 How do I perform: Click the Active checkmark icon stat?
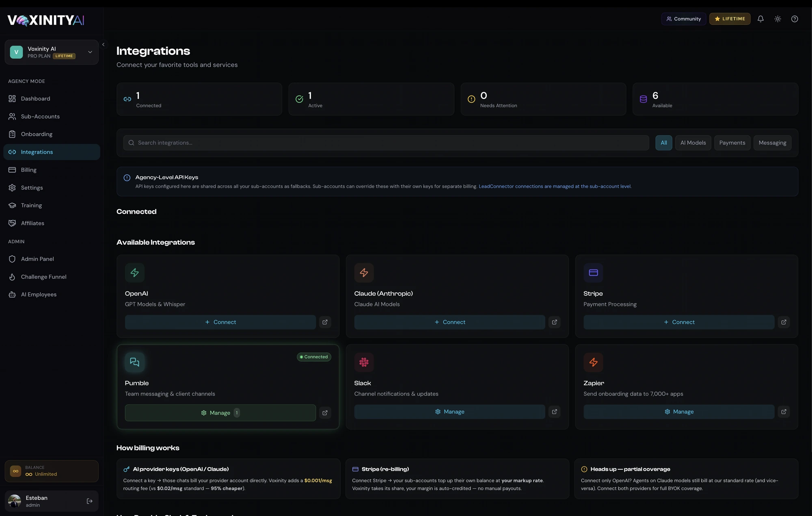tap(299, 99)
